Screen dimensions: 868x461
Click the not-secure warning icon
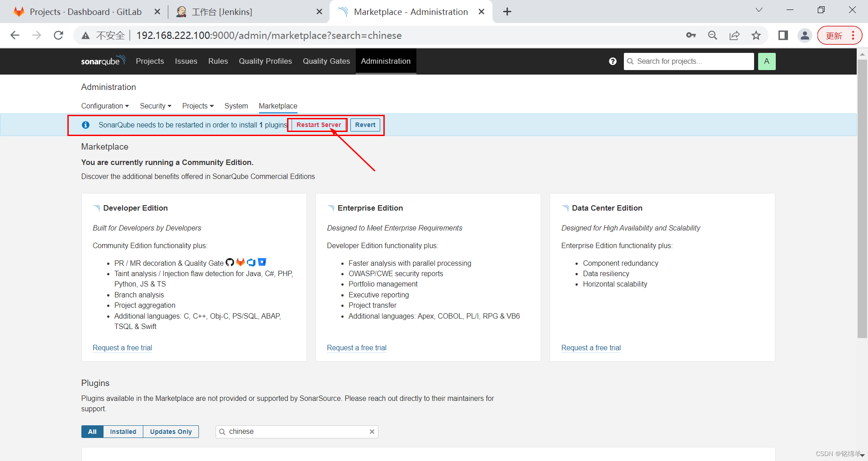(x=85, y=36)
